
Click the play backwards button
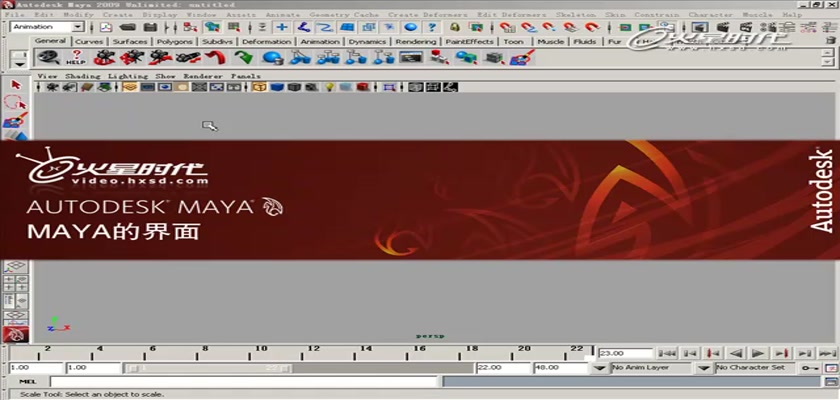point(737,353)
